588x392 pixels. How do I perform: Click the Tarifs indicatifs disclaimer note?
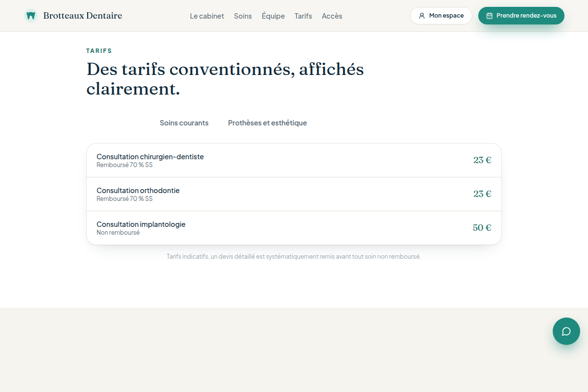[294, 256]
